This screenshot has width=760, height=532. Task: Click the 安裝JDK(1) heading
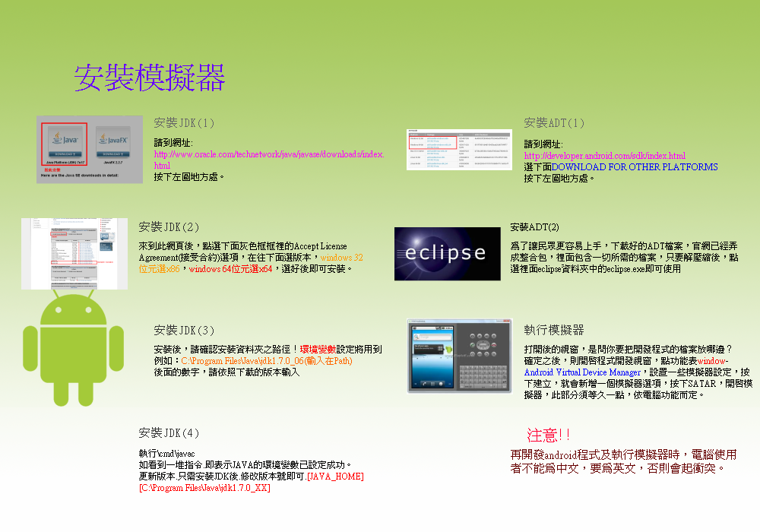184,123
